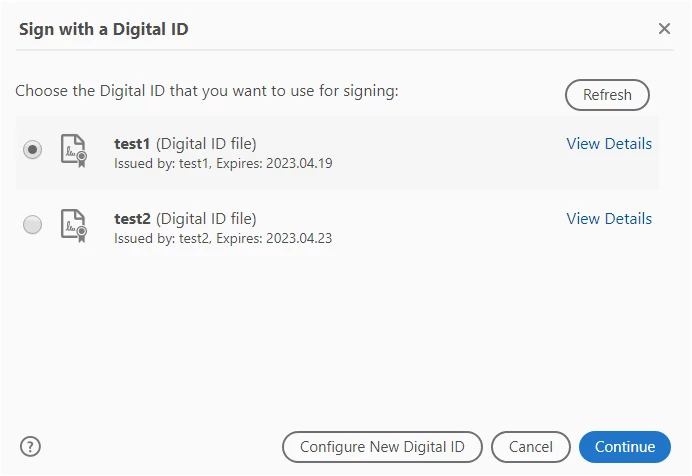This screenshot has height=476, width=692.
Task: Click the test1 expiry line 2023.04.19
Action: (x=223, y=164)
